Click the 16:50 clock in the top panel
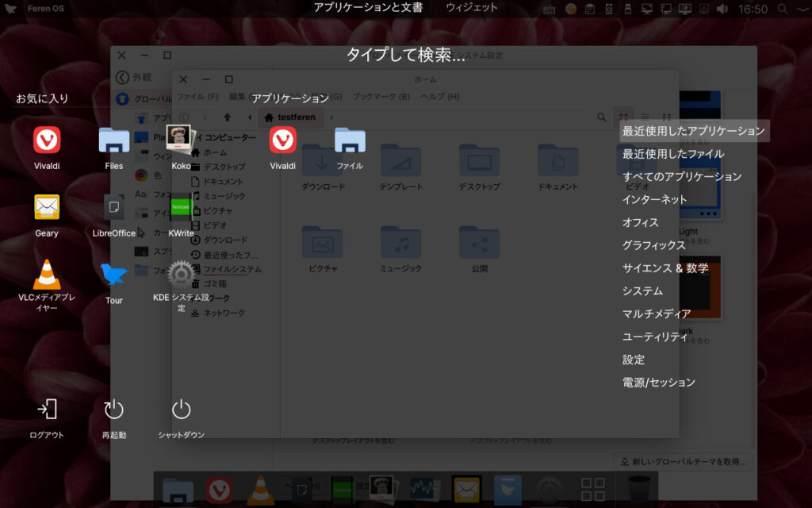Viewport: 812px width, 508px height. 753,9
